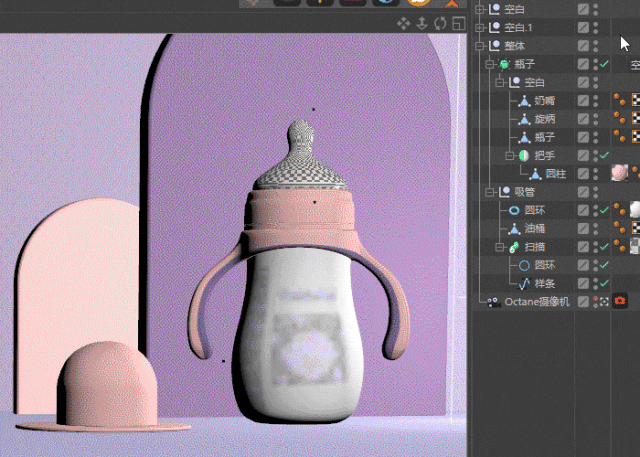
Task: Click the spline icon next to 样条
Action: pyautogui.click(x=525, y=283)
